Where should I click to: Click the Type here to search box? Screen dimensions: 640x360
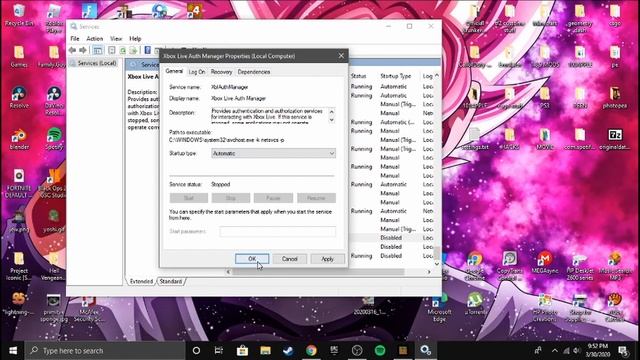[105, 350]
